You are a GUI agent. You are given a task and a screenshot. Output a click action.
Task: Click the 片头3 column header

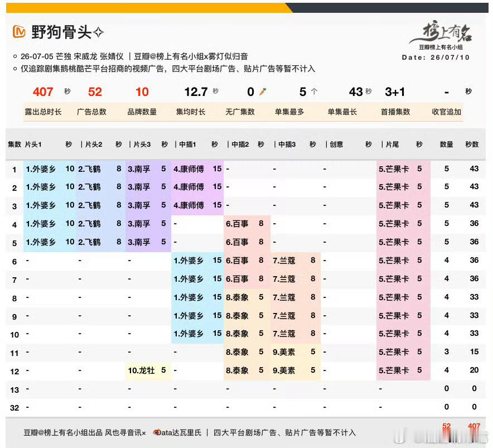[142, 144]
